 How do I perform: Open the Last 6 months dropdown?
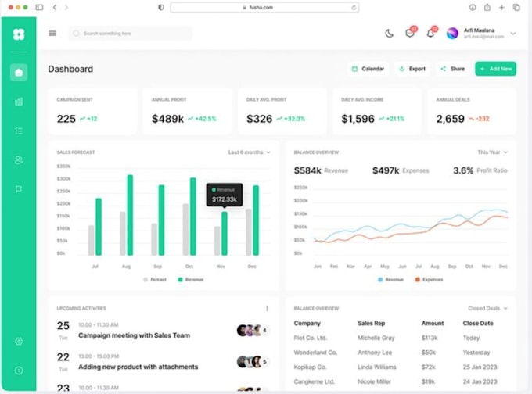250,152
